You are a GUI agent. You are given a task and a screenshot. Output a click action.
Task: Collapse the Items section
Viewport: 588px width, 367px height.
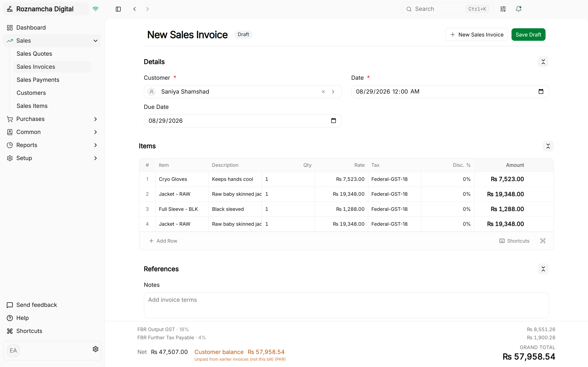click(548, 146)
